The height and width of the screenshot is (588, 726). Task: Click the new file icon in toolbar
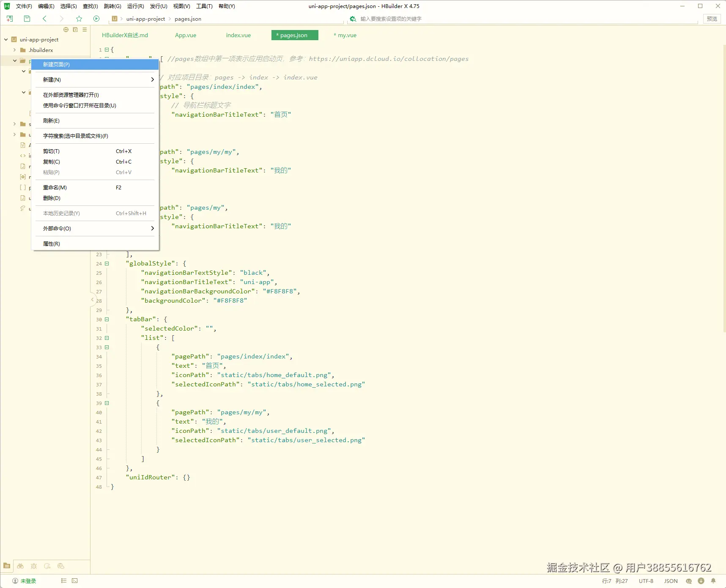point(10,19)
